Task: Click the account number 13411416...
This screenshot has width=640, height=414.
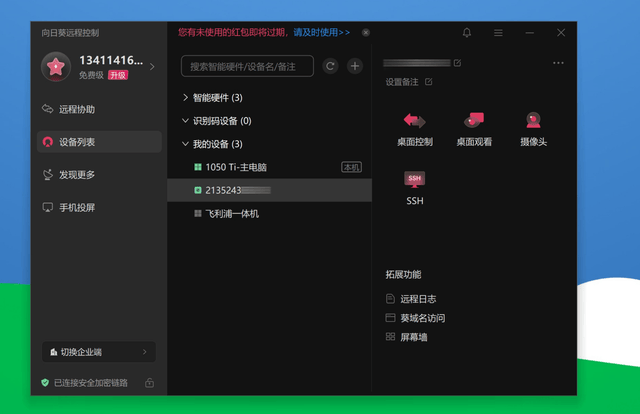Action: 111,60
